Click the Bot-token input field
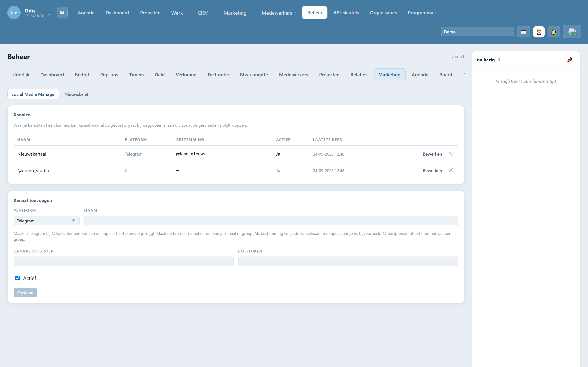 click(348, 261)
